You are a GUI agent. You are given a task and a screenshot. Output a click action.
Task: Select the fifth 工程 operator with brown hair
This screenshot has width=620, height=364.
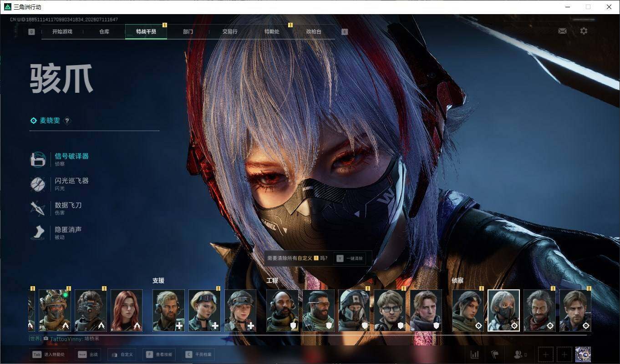426,310
